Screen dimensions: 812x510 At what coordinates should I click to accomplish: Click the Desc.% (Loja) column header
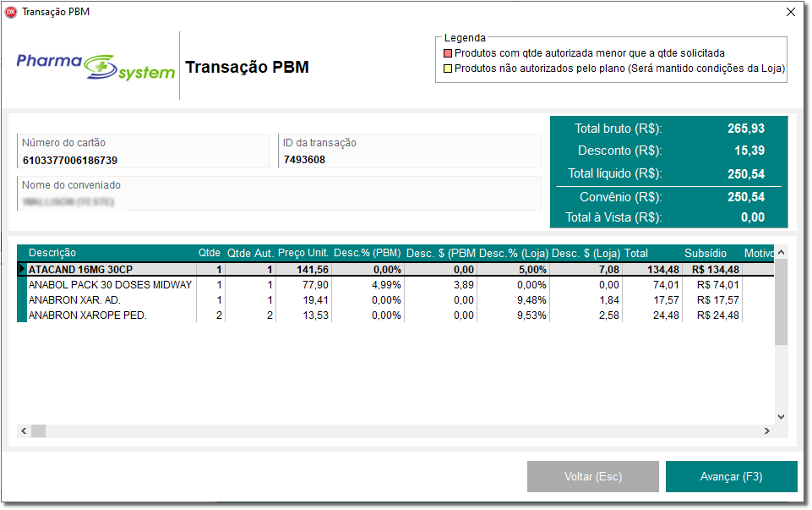pos(514,253)
